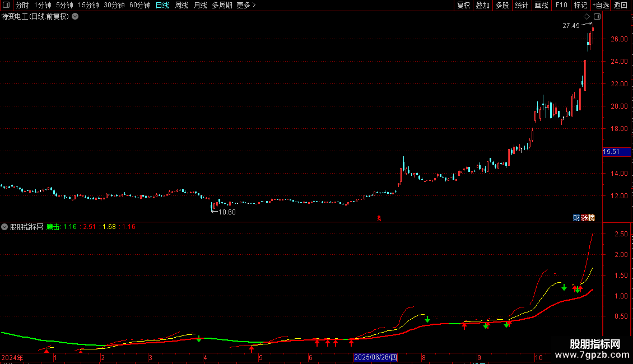Toggle the side panel icon above price axis
Viewport: 633px width, 364px height.
597,17
